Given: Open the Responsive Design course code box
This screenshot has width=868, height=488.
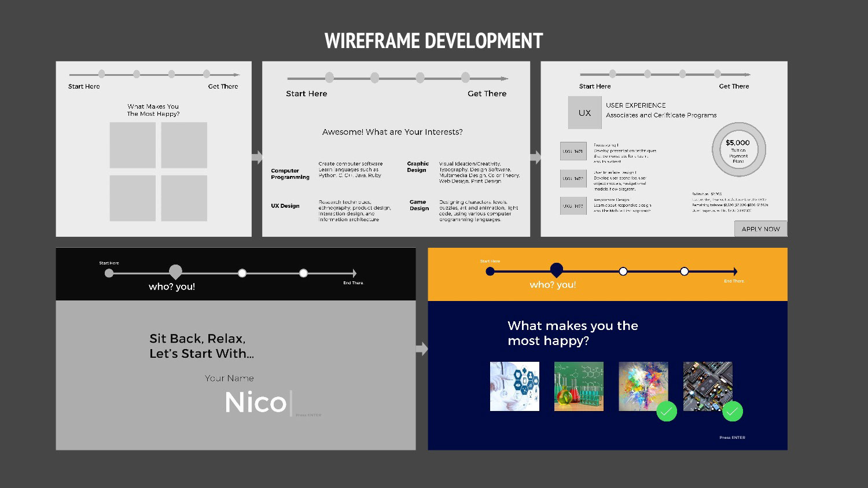Looking at the screenshot, I should pos(573,206).
